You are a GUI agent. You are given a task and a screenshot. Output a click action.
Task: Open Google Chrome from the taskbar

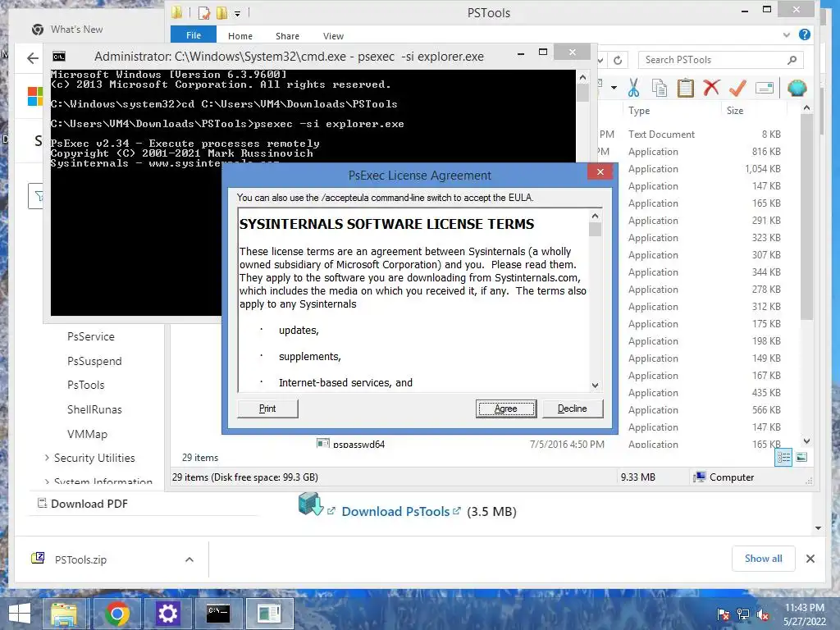click(116, 614)
